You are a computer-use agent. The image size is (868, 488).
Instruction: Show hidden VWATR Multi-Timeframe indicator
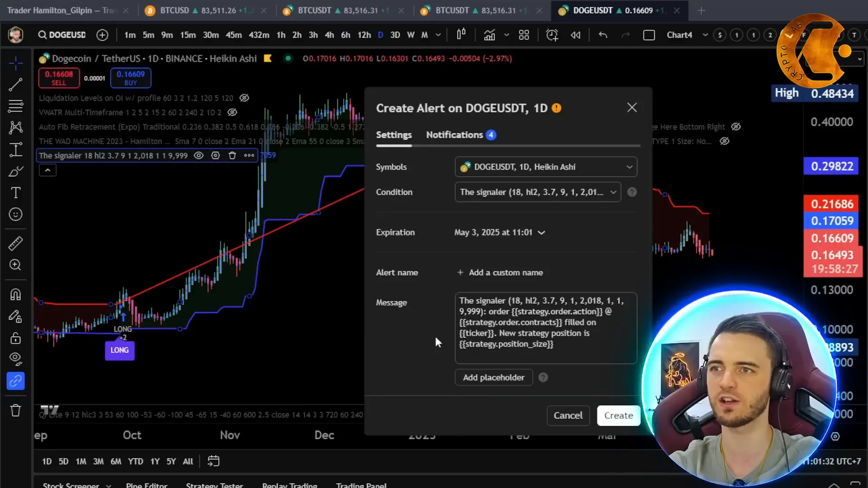(x=232, y=113)
